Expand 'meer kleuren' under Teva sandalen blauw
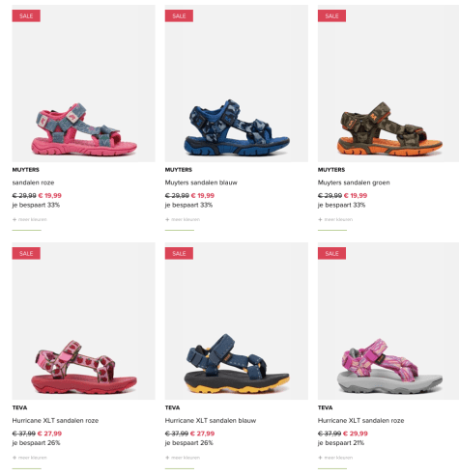The image size is (459, 476). click(x=183, y=458)
